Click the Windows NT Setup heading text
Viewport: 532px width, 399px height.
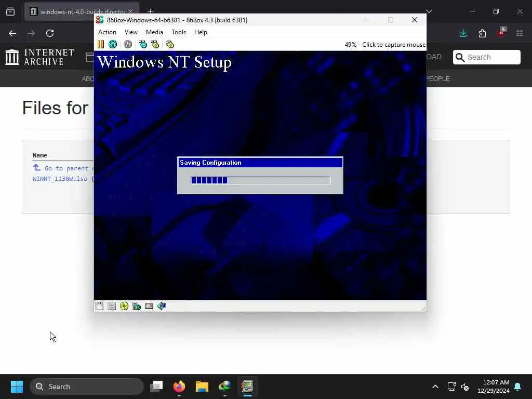(164, 62)
